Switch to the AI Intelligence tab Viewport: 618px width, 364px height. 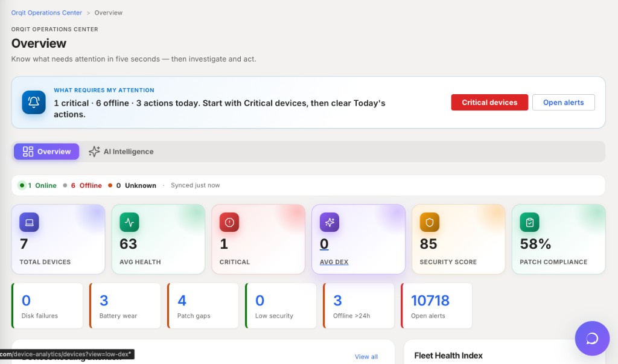[x=121, y=152]
